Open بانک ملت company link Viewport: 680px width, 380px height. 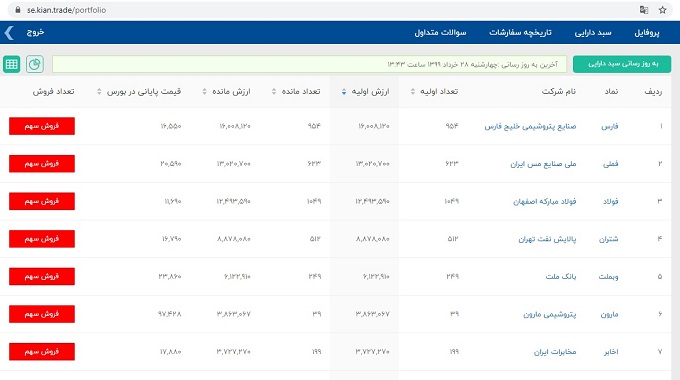(561, 276)
